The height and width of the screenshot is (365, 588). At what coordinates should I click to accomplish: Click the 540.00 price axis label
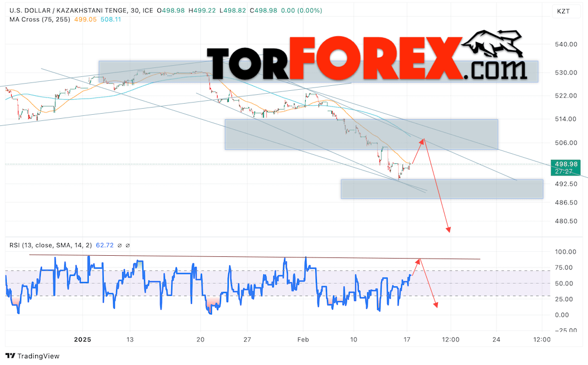tap(566, 44)
